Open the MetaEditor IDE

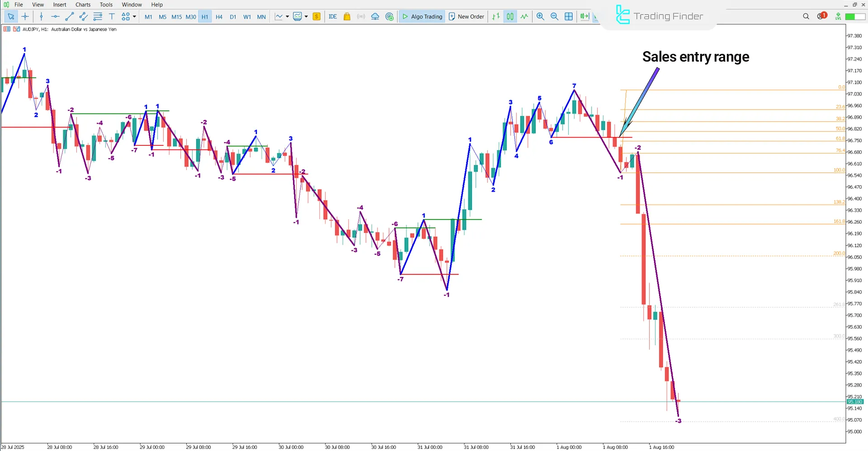point(333,16)
